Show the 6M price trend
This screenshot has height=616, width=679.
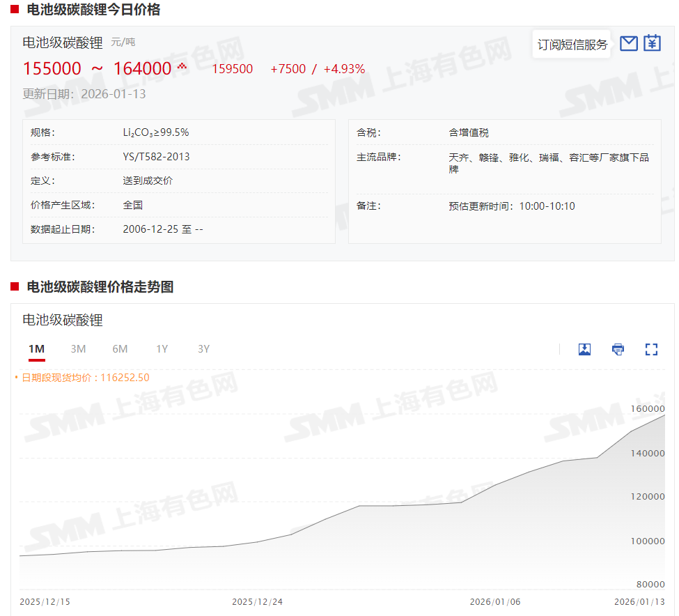(x=120, y=349)
